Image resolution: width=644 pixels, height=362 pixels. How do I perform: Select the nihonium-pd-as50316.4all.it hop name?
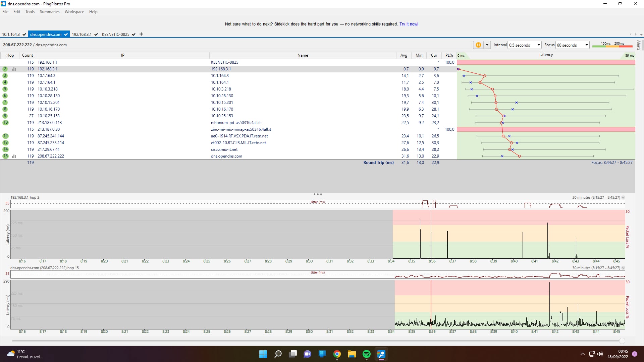click(x=236, y=123)
